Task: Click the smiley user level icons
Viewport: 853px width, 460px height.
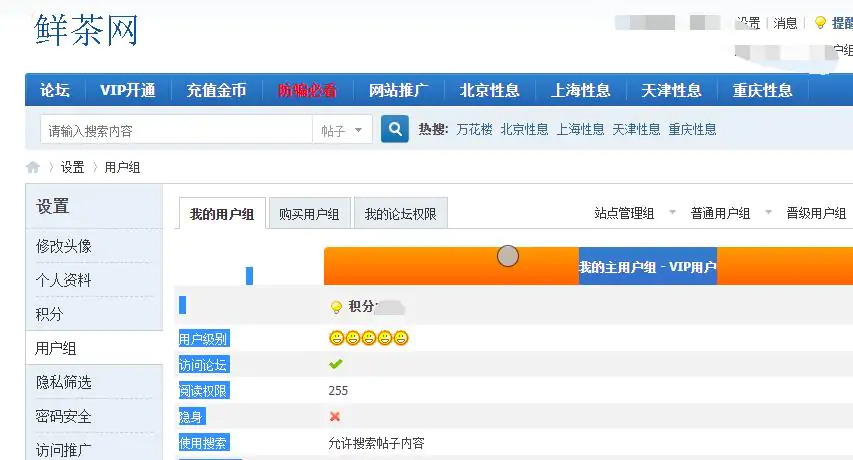Action: [369, 338]
